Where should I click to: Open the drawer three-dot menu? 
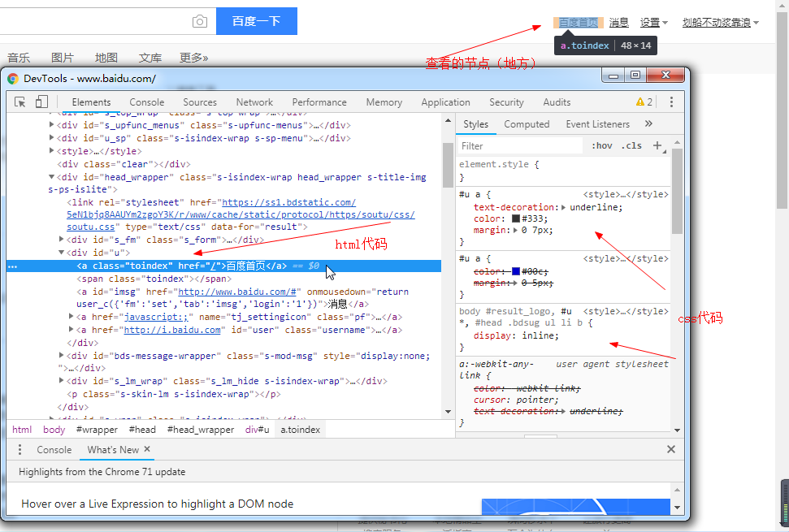(x=20, y=449)
